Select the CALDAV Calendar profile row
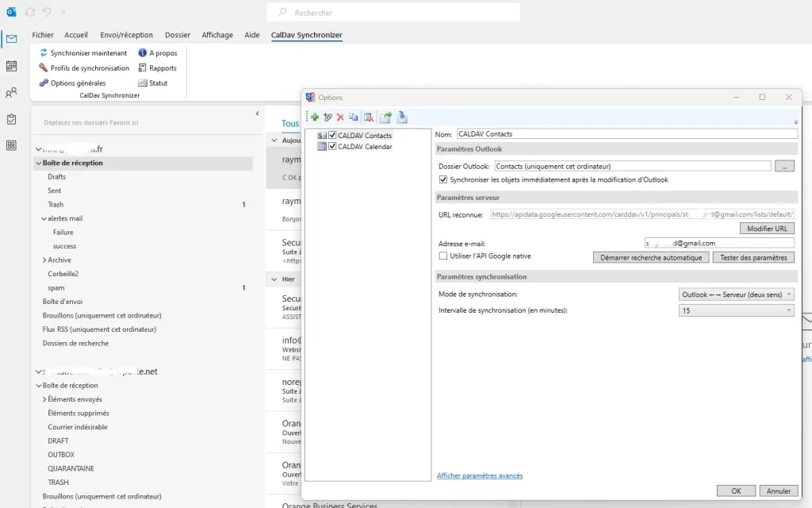Viewport: 812px width, 508px height. click(365, 147)
